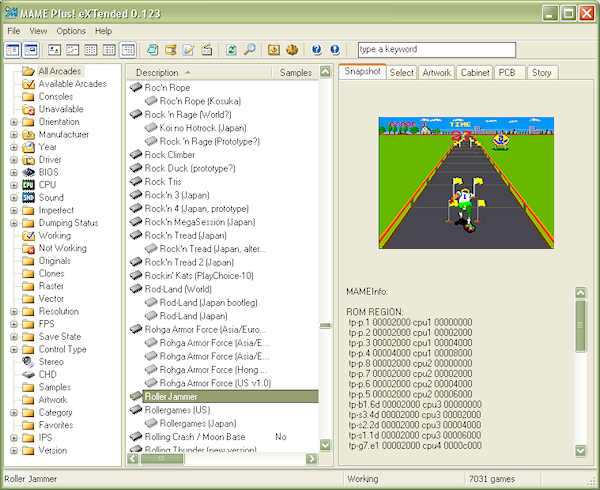
Task: Select Rolling Crash / Moon Base entry
Action: coord(195,437)
